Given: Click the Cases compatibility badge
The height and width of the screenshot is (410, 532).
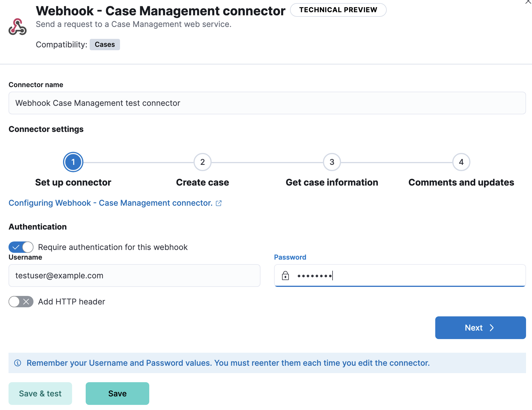Looking at the screenshot, I should (104, 44).
